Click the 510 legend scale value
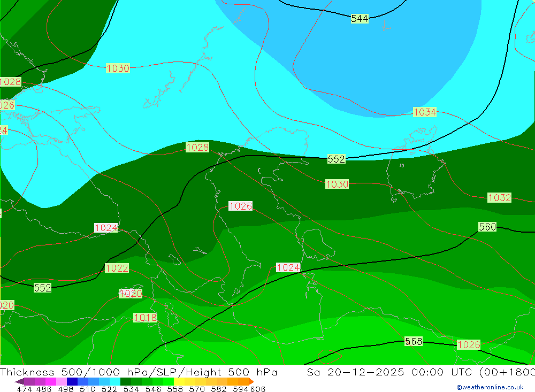 click(87, 389)
